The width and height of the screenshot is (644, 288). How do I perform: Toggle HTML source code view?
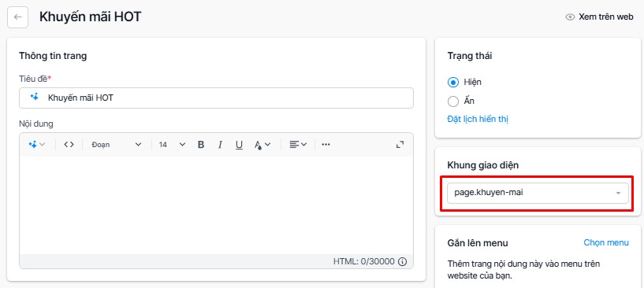(x=69, y=145)
